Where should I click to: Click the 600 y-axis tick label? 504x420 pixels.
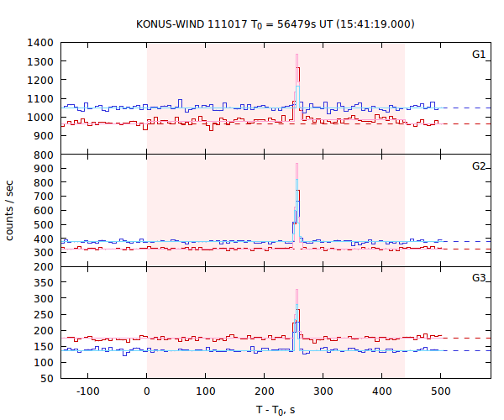point(44,211)
